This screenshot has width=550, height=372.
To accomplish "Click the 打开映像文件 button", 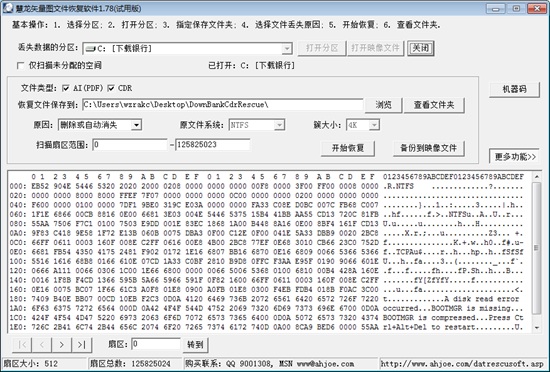I will pyautogui.click(x=375, y=48).
